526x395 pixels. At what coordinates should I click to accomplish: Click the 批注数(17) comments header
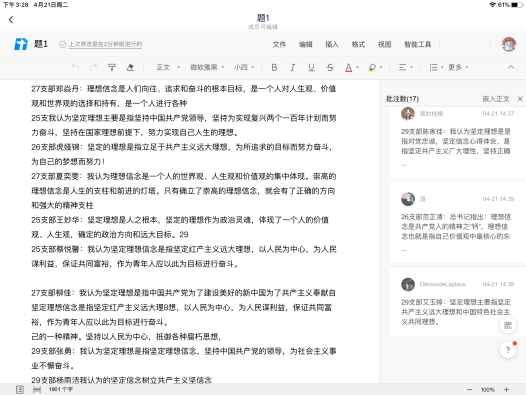point(403,99)
